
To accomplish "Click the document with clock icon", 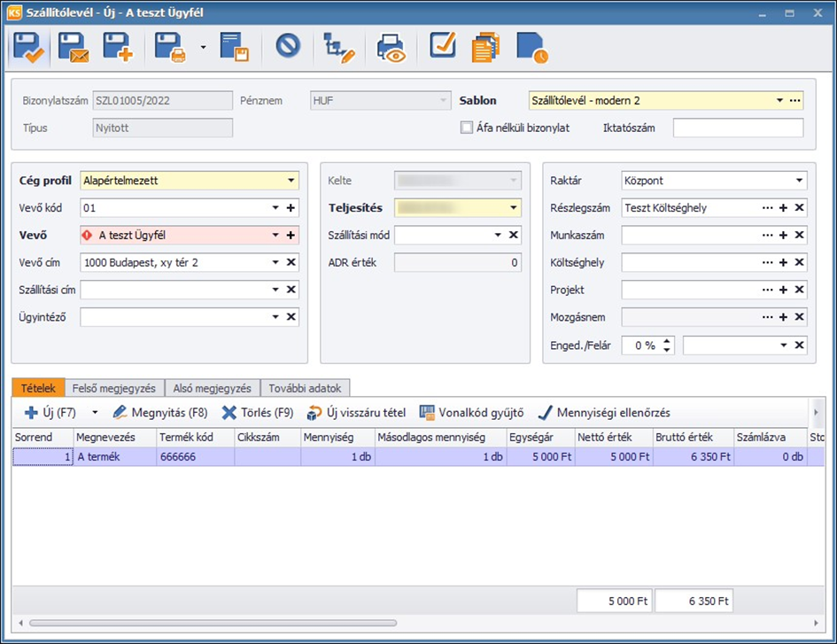I will 531,47.
